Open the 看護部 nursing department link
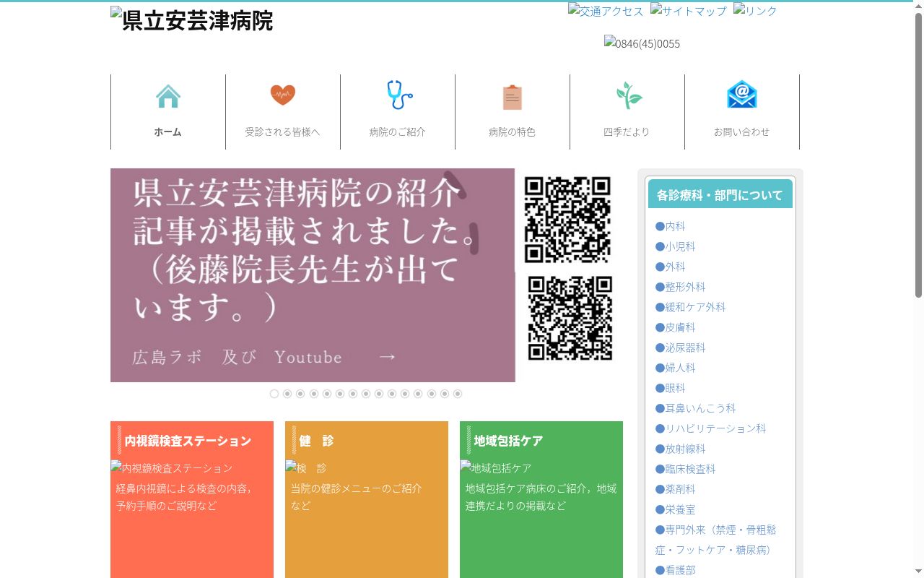 point(676,570)
